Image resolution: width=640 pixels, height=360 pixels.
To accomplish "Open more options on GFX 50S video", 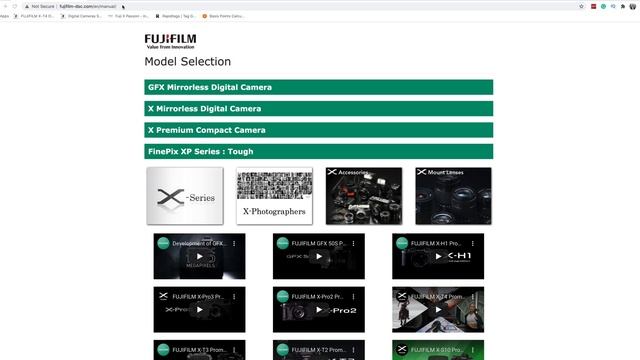I will [353, 243].
